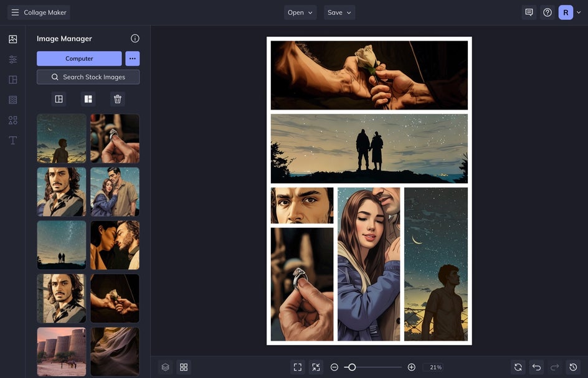Screen dimensions: 588x378
Task: Open the Customize sliders sidebar tab
Action: (12, 59)
